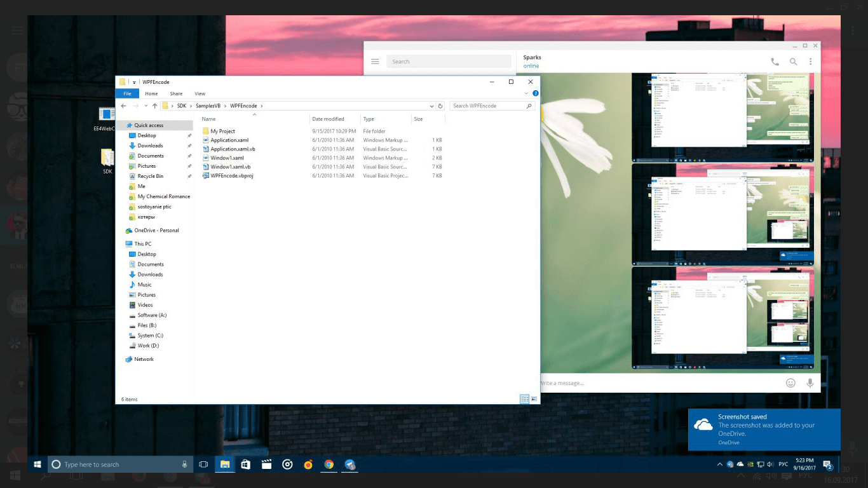The image size is (868, 488).
Task: Sort files by Date modified column
Action: click(328, 119)
